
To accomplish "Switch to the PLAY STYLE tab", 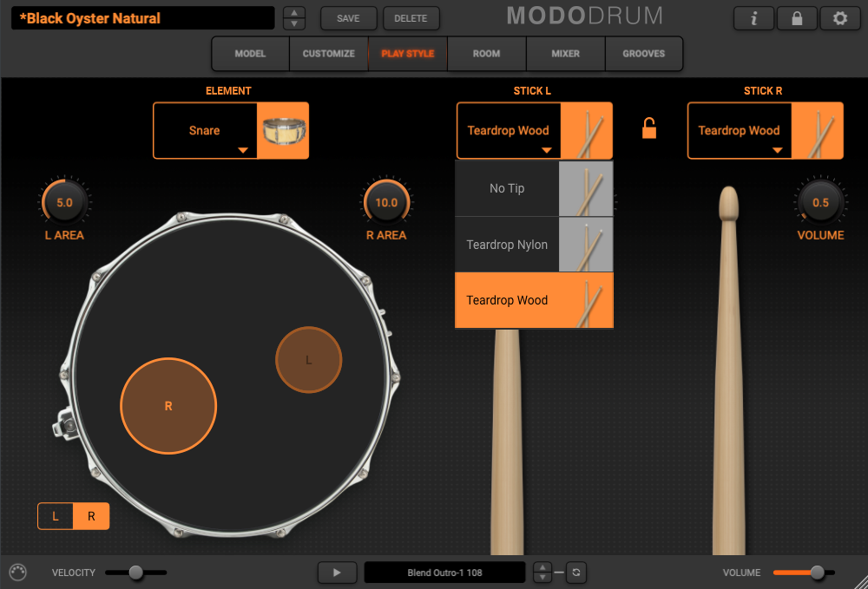I will pos(408,54).
